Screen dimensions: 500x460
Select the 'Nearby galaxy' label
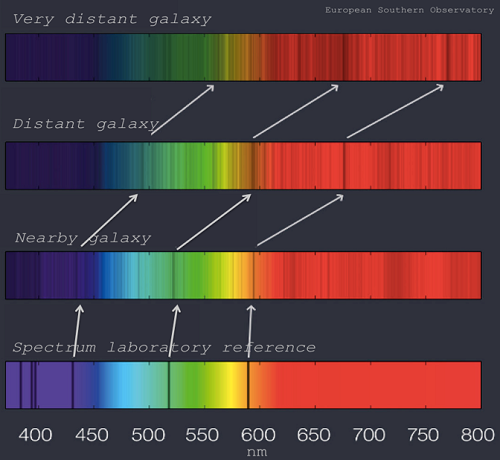[83, 238]
